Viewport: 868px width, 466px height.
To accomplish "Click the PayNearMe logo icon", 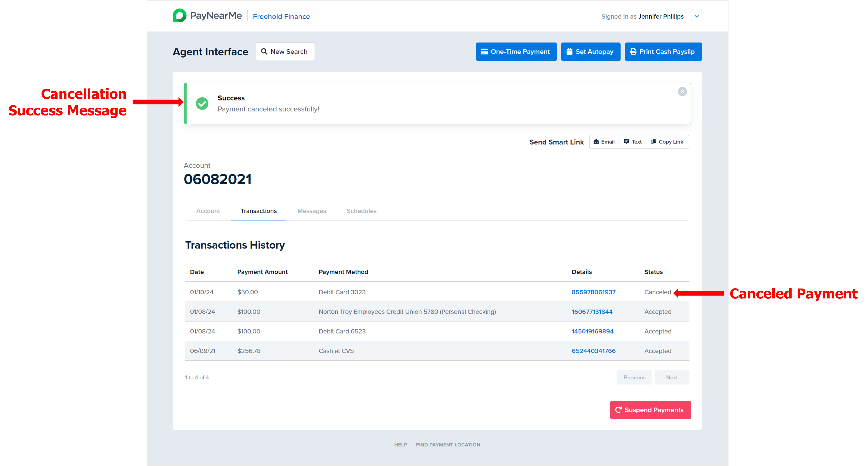I will tap(179, 16).
